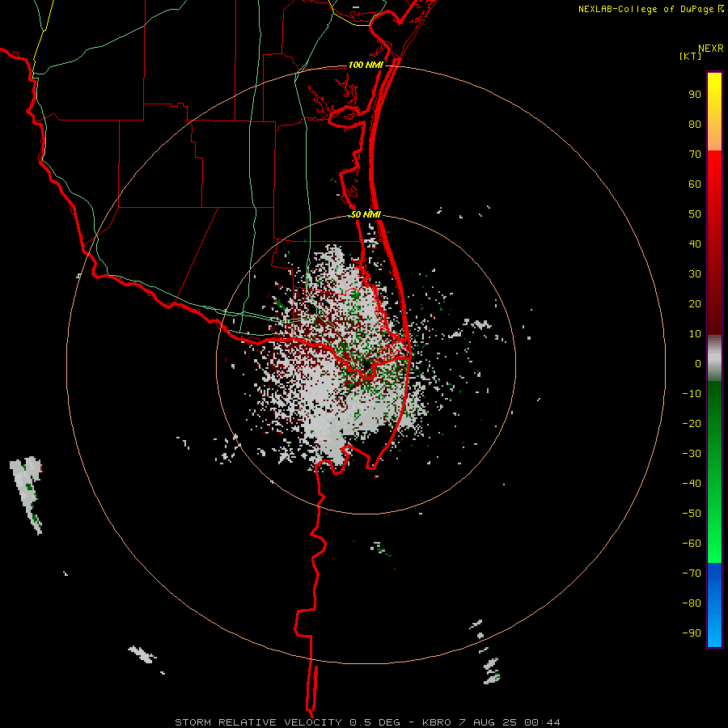
Task: Click the -90 value on velocity scale
Action: coord(692,633)
